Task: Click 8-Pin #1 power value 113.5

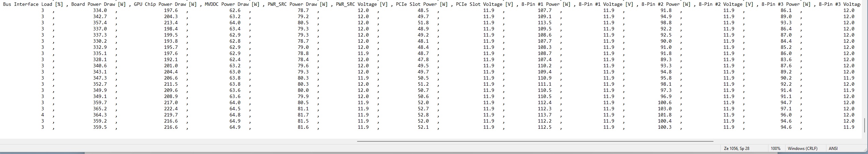Action: (545, 23)
